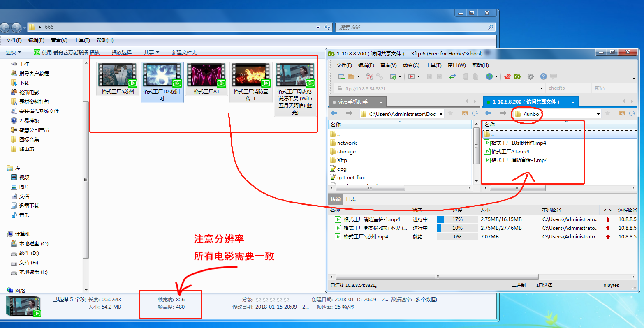Open the 共享 dropdown in Explorer toolbar
This screenshot has width=644, height=328.
pyautogui.click(x=151, y=53)
